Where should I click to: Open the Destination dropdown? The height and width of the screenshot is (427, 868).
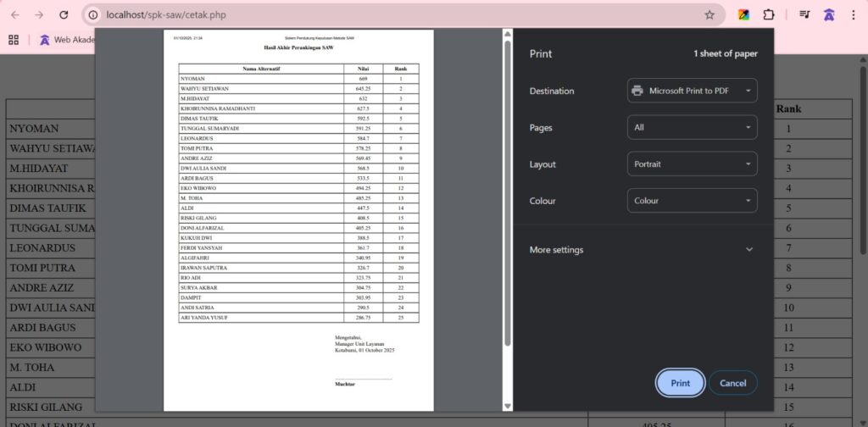click(x=692, y=91)
